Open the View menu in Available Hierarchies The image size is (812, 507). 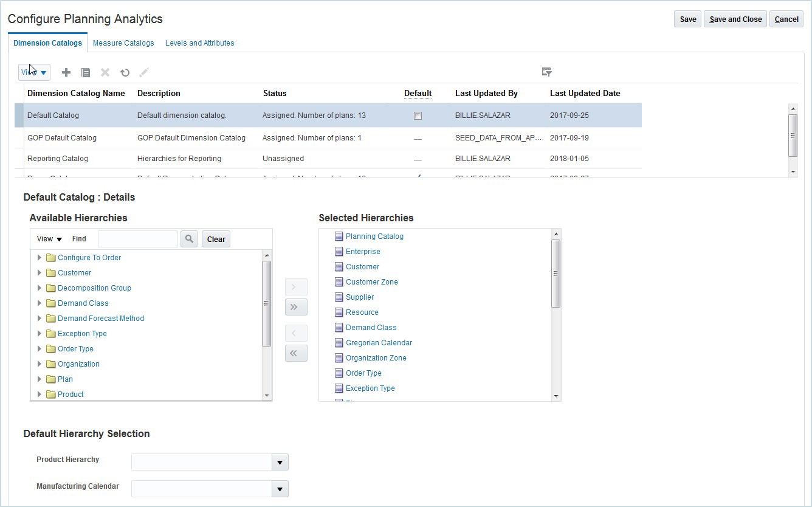tap(48, 239)
